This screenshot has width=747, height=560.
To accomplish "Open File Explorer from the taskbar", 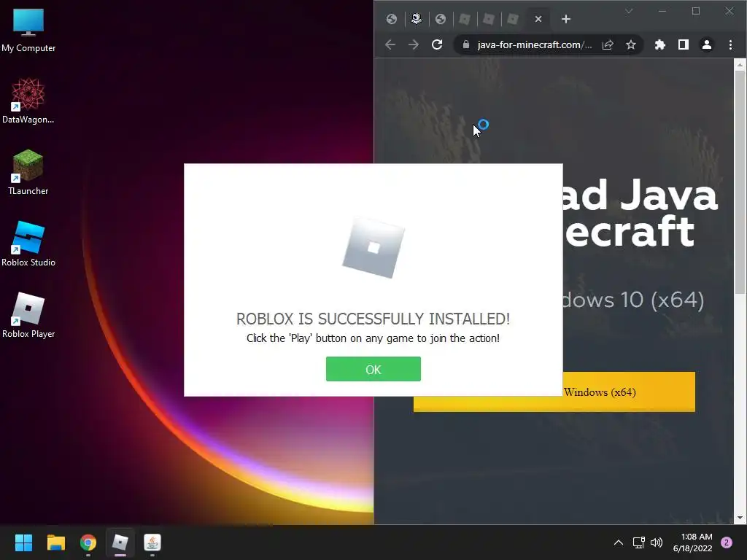I will pos(55,542).
